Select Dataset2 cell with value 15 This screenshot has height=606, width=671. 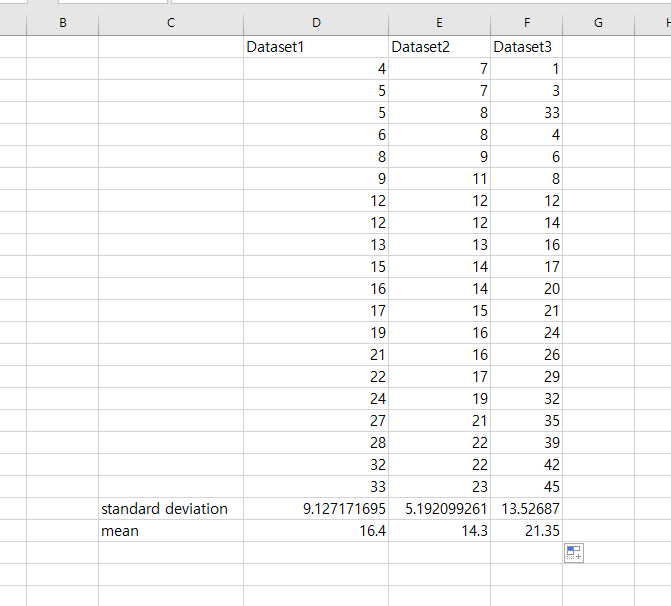(439, 311)
